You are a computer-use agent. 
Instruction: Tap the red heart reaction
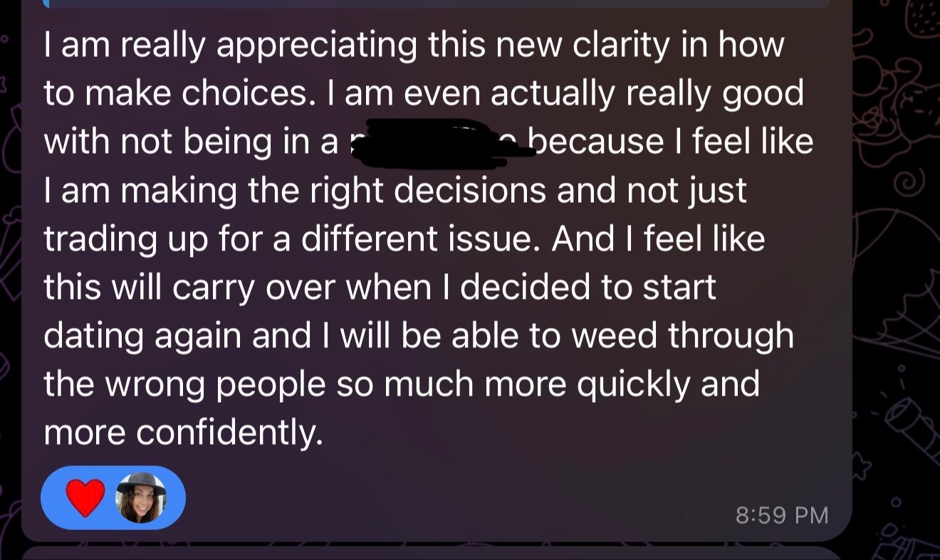[85, 497]
